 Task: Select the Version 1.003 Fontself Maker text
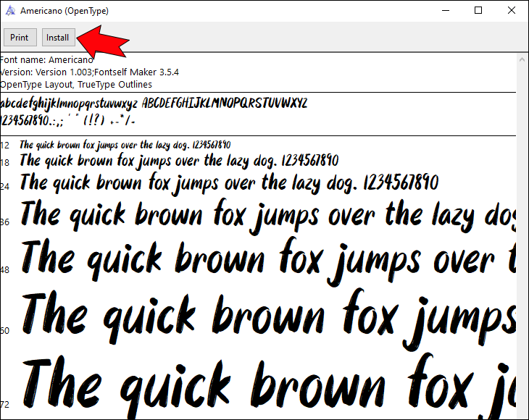(x=89, y=72)
